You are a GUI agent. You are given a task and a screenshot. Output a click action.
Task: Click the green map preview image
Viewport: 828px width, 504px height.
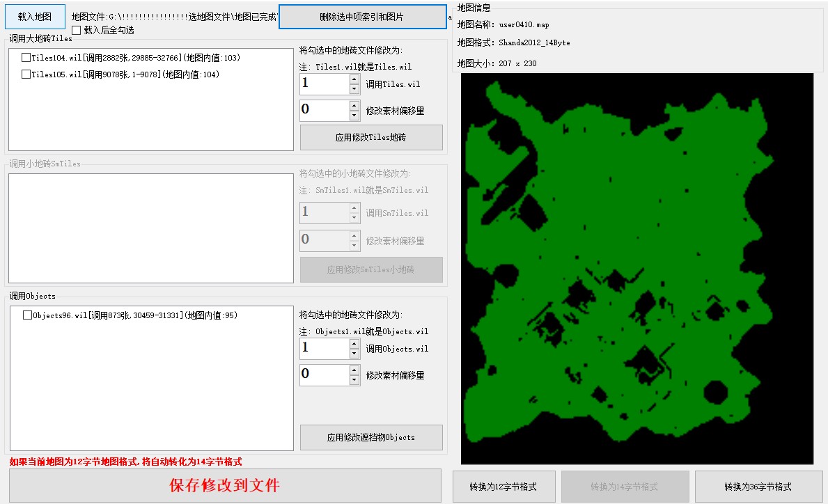pos(636,268)
